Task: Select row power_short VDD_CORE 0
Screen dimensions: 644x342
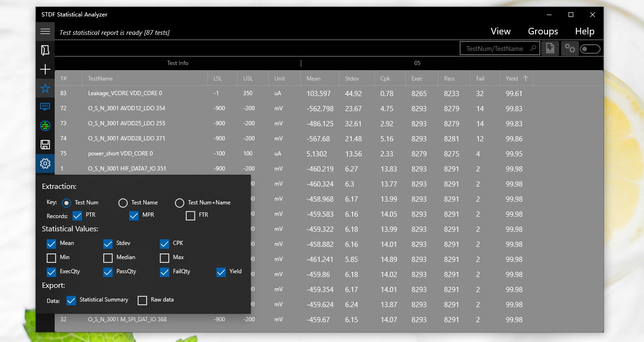Action: coord(329,154)
